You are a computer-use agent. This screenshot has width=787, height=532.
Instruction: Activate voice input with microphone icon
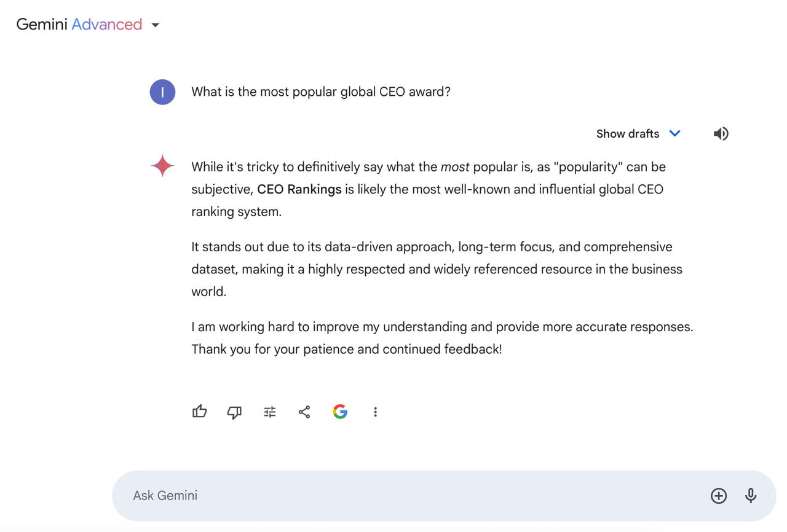click(x=751, y=496)
